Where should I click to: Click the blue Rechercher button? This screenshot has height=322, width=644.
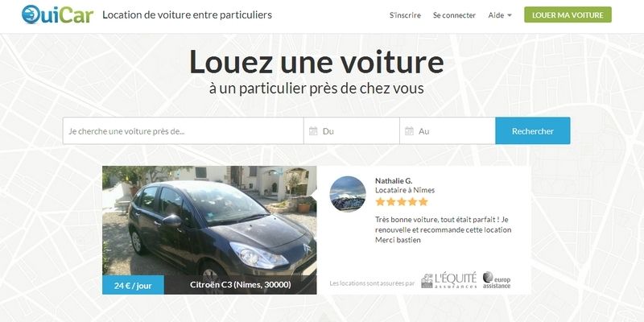coord(533,130)
